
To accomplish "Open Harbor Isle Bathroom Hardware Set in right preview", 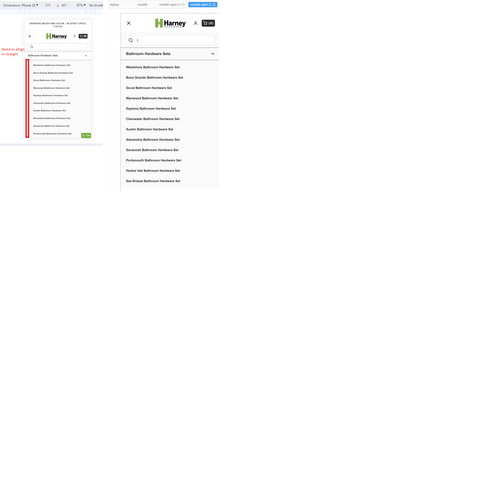I will click(x=153, y=171).
